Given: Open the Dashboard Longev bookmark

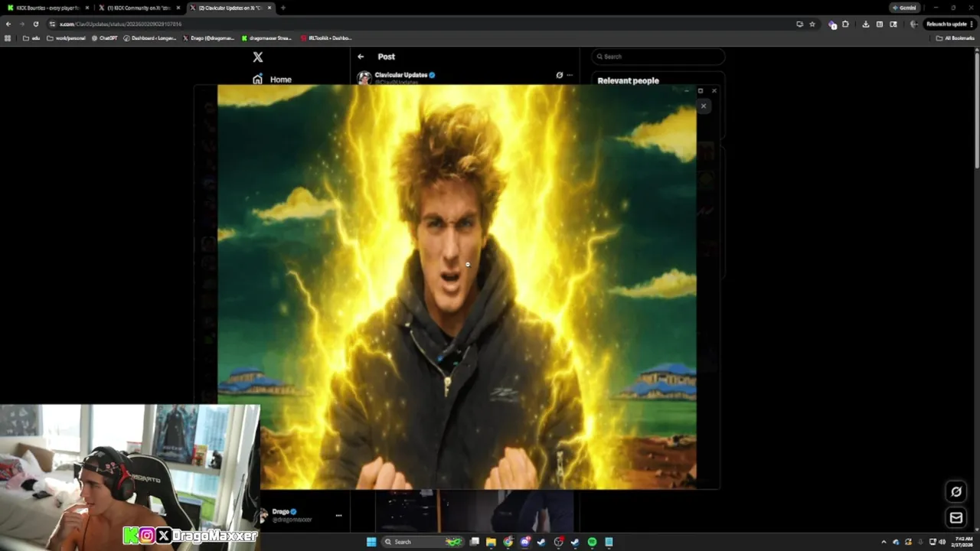Looking at the screenshot, I should click(149, 37).
